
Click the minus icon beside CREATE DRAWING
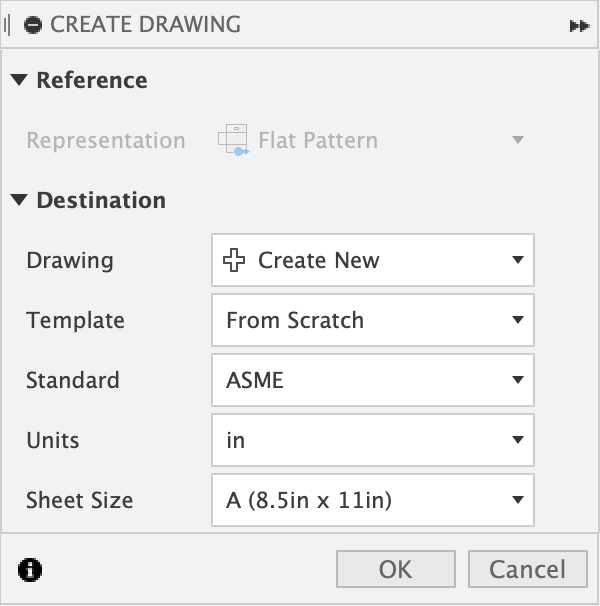pos(32,25)
